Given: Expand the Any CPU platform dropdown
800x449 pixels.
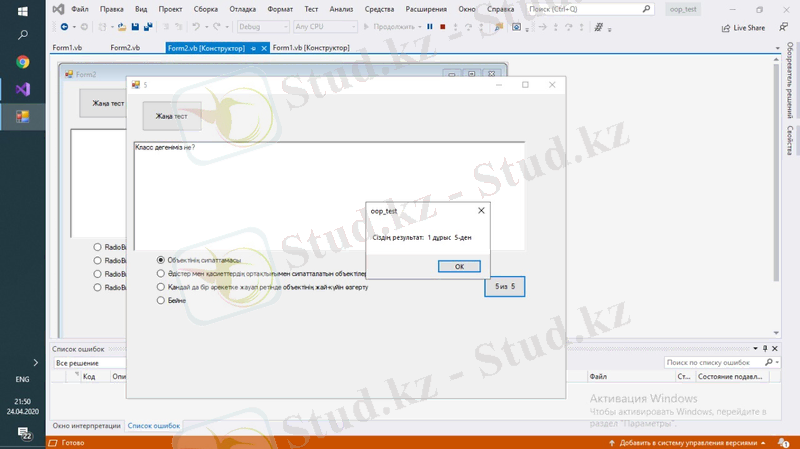Looking at the screenshot, I should coord(325,27).
